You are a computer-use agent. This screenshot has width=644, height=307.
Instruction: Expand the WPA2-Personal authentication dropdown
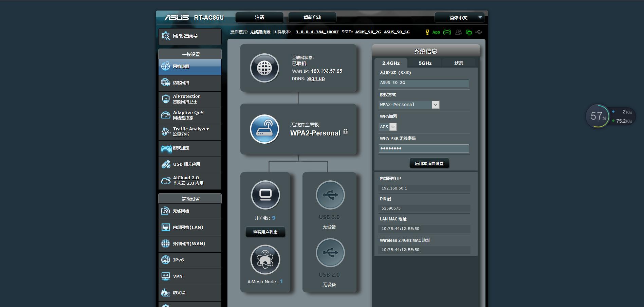click(435, 105)
